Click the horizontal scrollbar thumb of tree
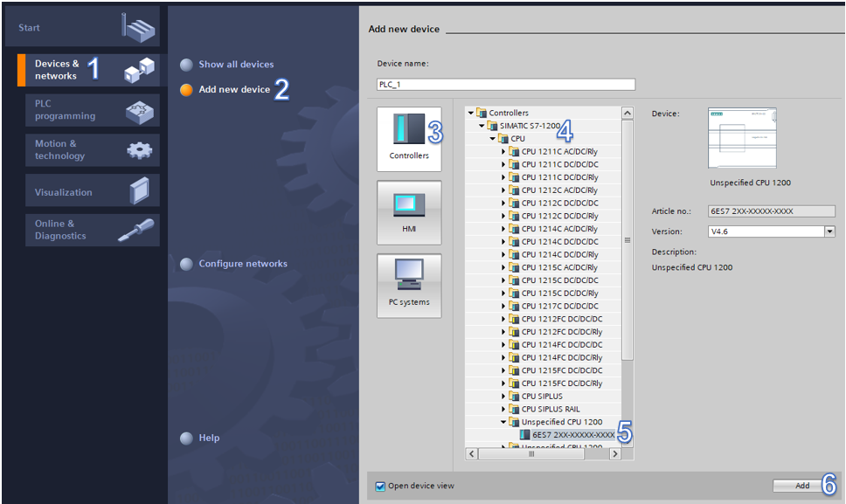Screen dimensions: 846x504 pos(531,454)
